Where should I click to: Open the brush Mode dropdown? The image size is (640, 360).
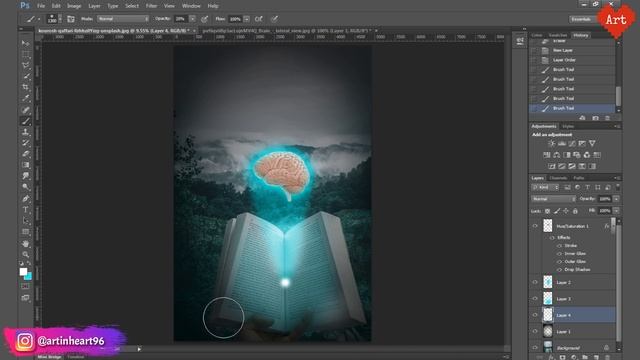coord(123,19)
